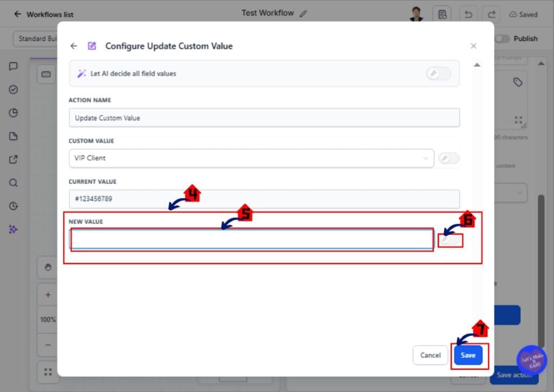Image resolution: width=554 pixels, height=392 pixels.
Task: Click the Saved cloud status
Action: pyautogui.click(x=523, y=15)
